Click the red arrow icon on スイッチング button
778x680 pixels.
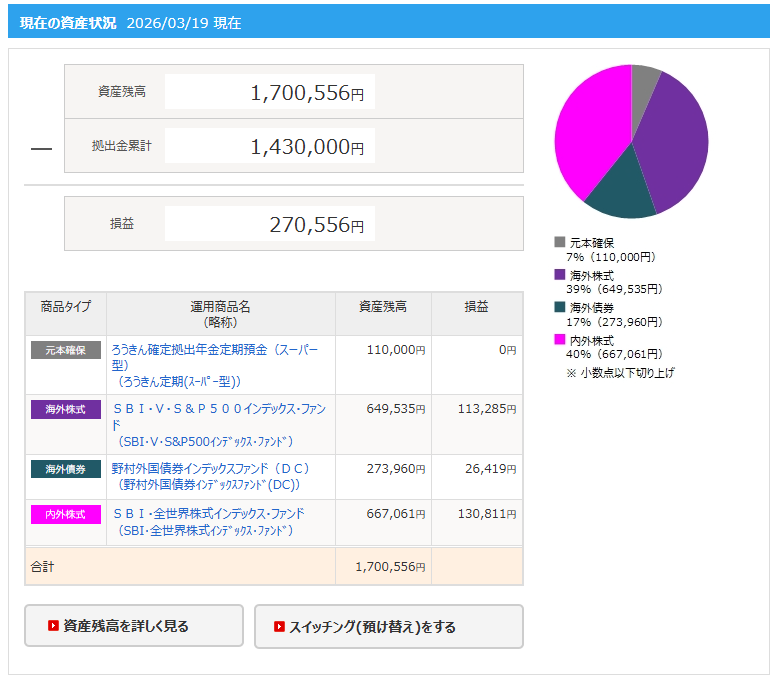[280, 627]
